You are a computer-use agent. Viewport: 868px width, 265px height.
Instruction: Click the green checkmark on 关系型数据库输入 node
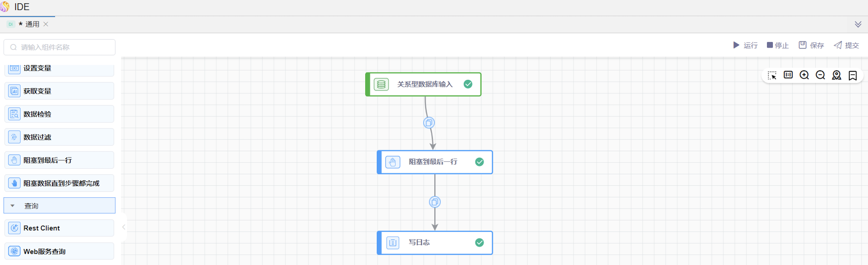coord(468,84)
